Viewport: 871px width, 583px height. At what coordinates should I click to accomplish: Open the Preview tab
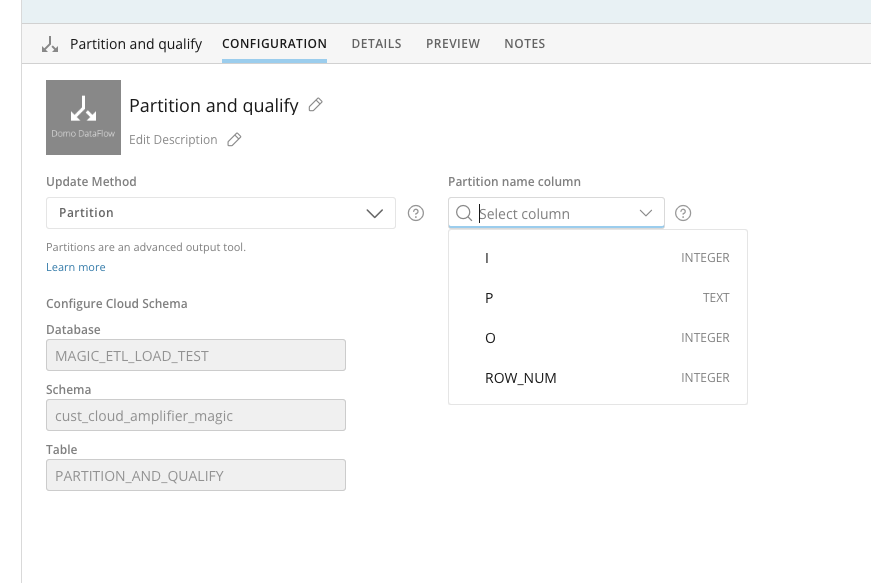coord(453,44)
